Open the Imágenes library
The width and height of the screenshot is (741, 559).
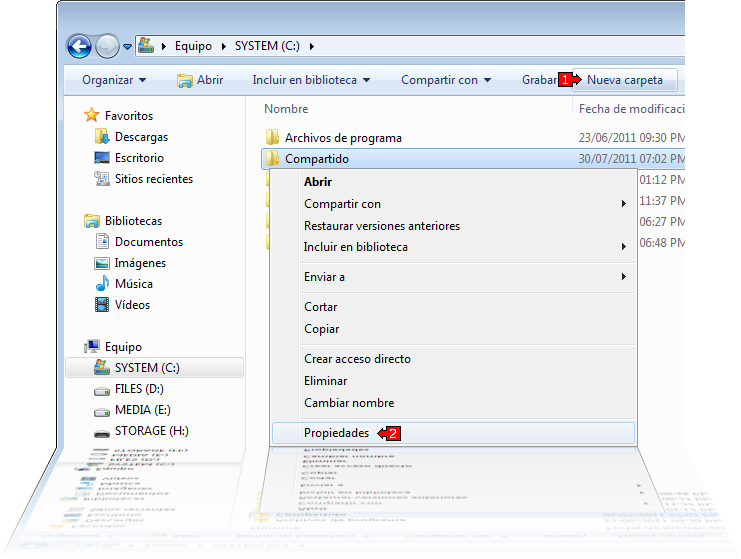click(140, 263)
